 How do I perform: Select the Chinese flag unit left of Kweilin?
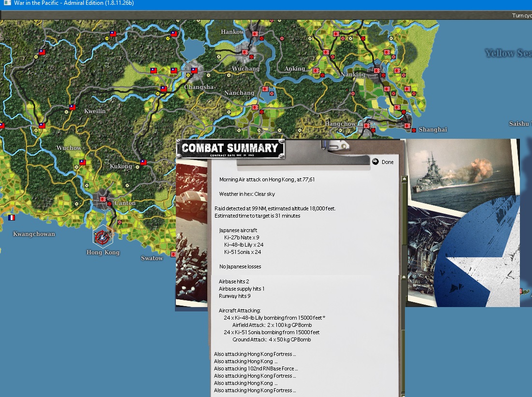pyautogui.click(x=72, y=107)
